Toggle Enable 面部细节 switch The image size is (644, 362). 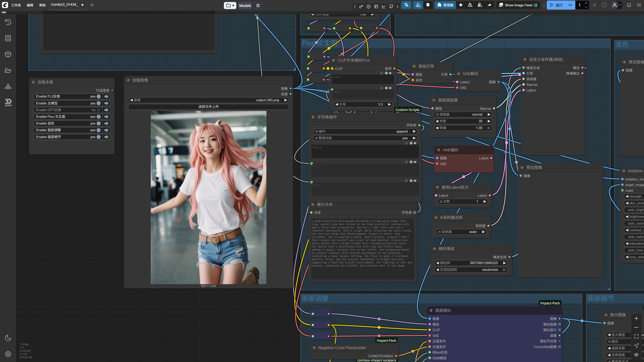[98, 137]
